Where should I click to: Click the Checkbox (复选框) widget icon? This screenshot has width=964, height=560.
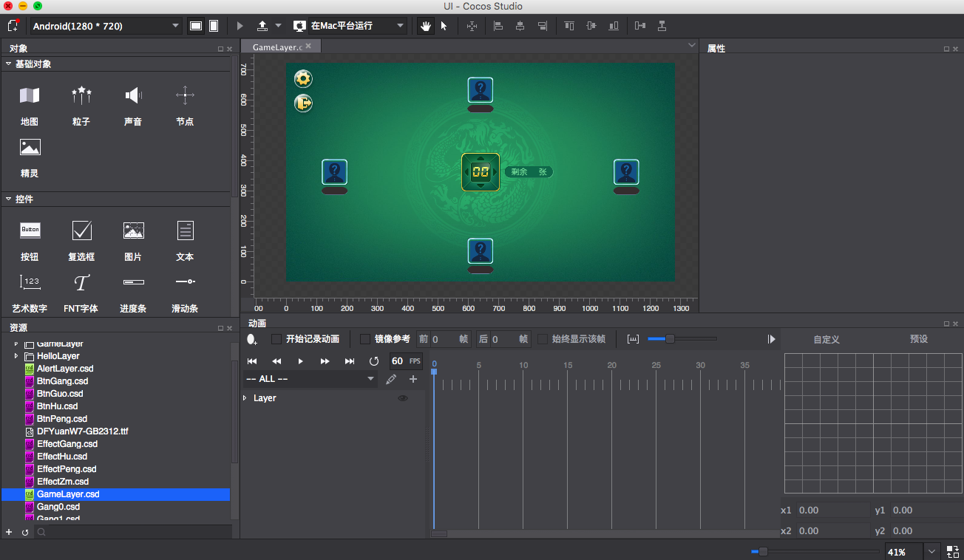coord(81,231)
